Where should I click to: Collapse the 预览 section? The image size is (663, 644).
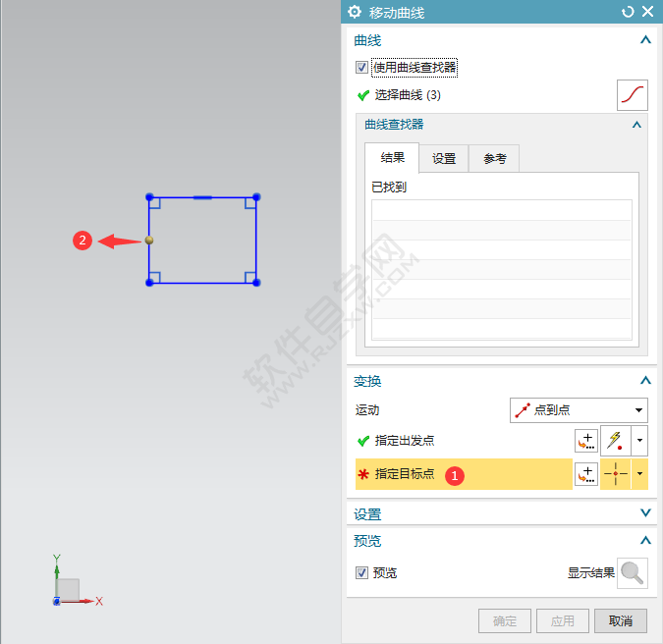coord(645,540)
